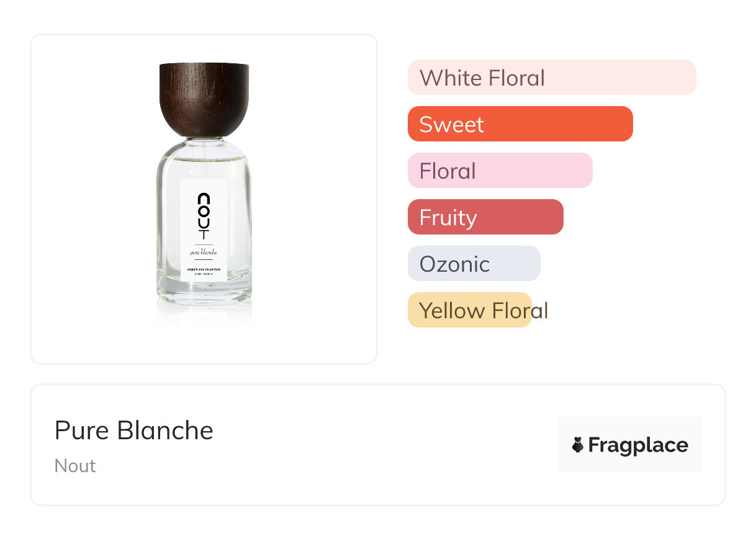Viewport: 756px width, 536px height.
Task: Click the vertical NOUT logo on bottle
Action: pos(204,216)
